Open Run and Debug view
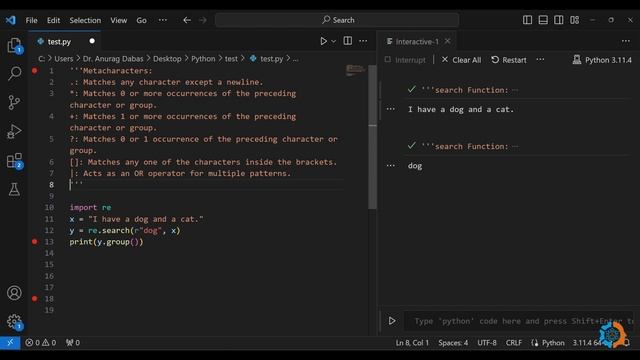 pos(14,131)
